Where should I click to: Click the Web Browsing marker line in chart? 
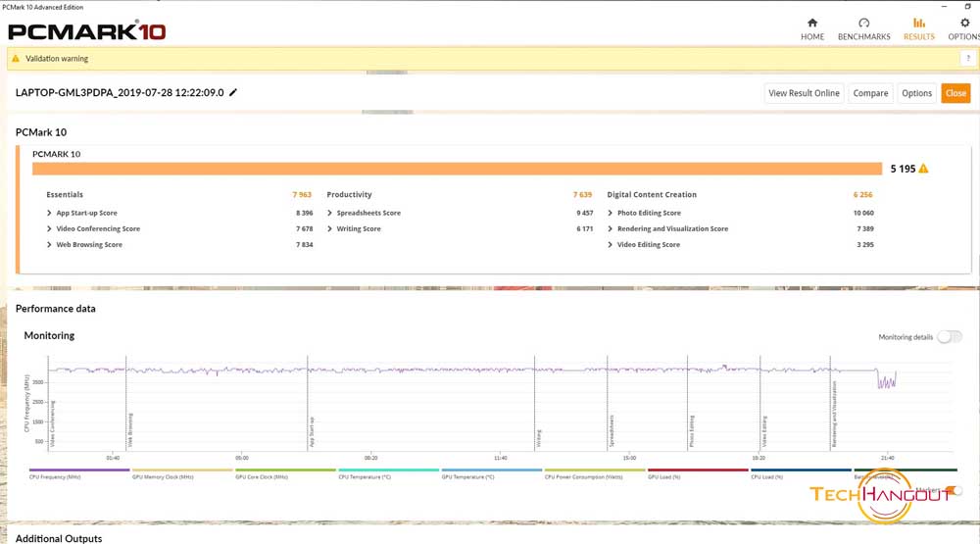click(126, 403)
